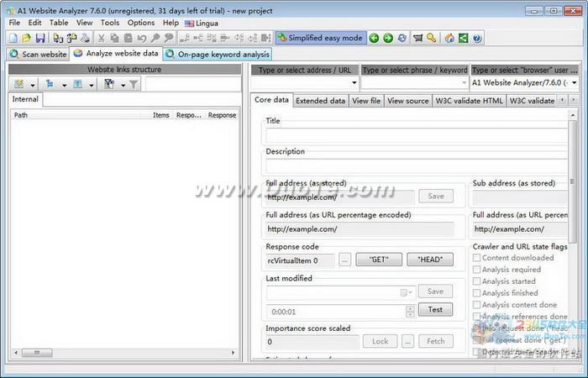This screenshot has width=588, height=378.
Task: Save project with the floppy disk icon
Action: coord(40,38)
